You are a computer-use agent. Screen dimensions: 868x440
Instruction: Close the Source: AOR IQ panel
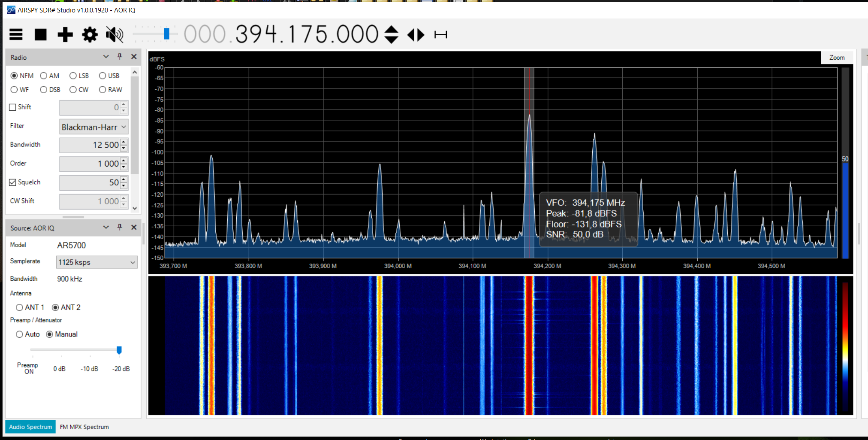click(x=134, y=228)
